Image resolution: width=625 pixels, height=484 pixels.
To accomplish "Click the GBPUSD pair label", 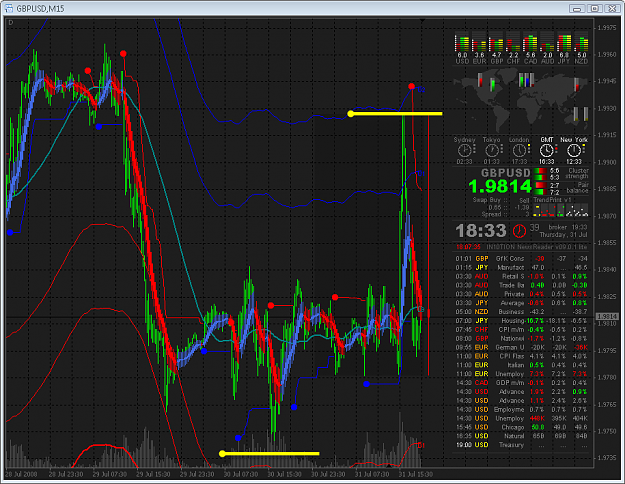I will [x=505, y=173].
